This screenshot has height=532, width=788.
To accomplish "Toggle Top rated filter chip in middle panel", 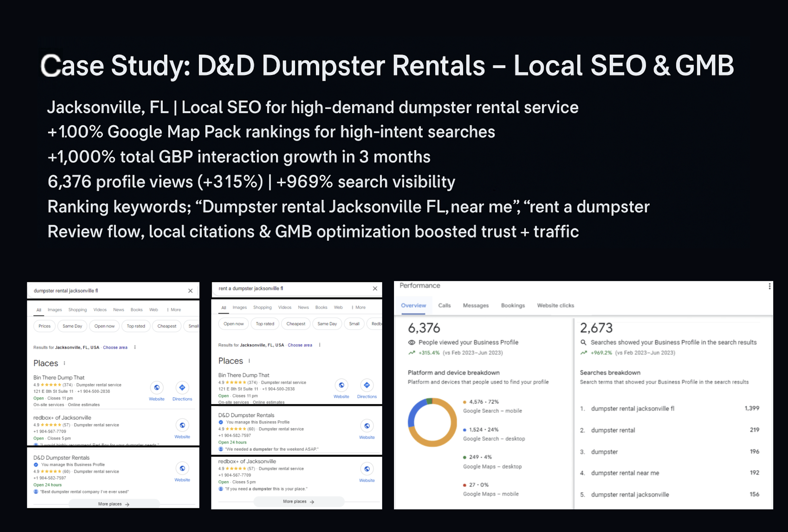I will coord(265,323).
